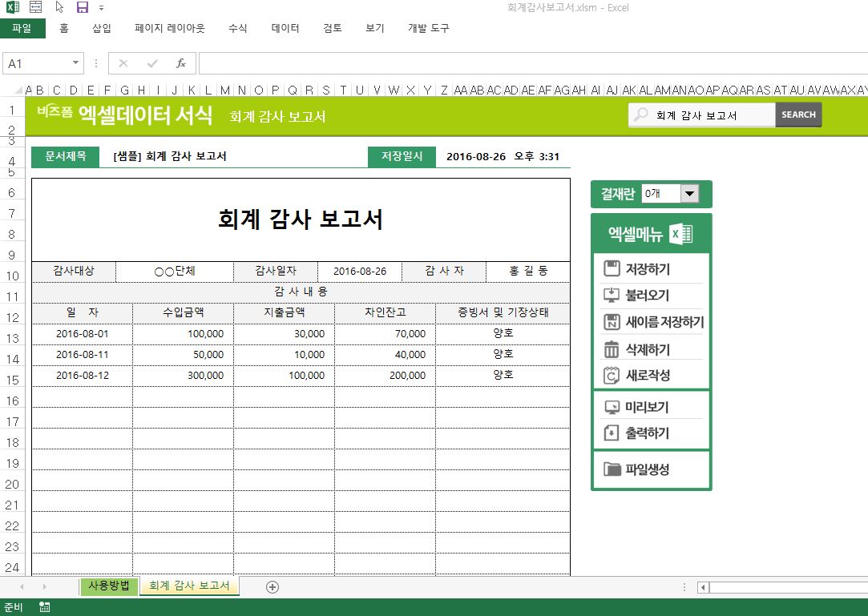Click the 저장하기 save icon

point(612,268)
